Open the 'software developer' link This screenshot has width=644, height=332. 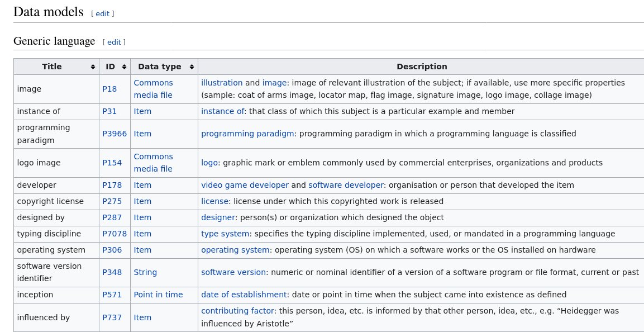point(346,185)
